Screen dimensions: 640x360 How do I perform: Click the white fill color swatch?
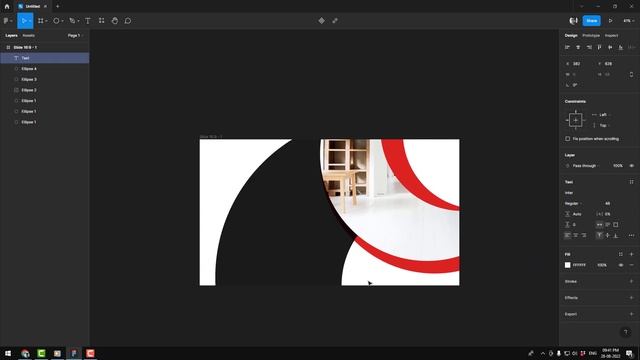pyautogui.click(x=567, y=265)
